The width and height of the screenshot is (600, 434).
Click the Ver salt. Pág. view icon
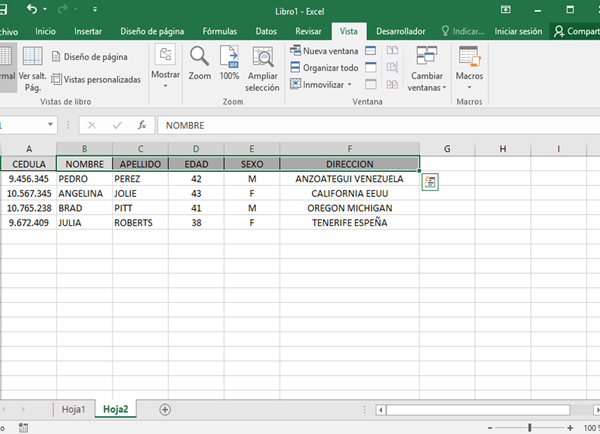(32, 65)
